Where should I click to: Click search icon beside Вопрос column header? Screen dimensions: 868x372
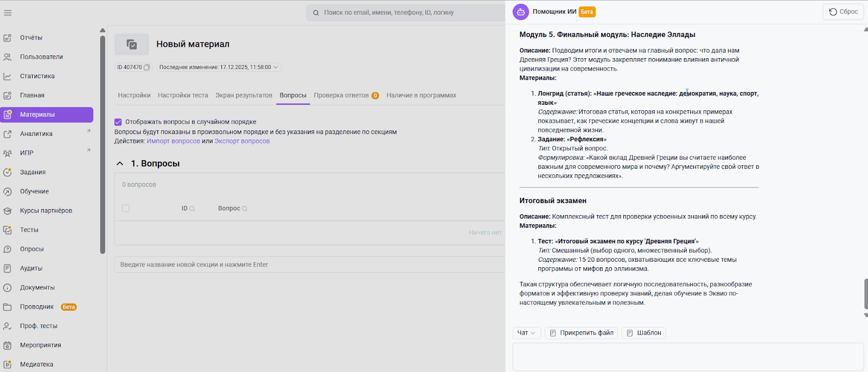point(245,209)
